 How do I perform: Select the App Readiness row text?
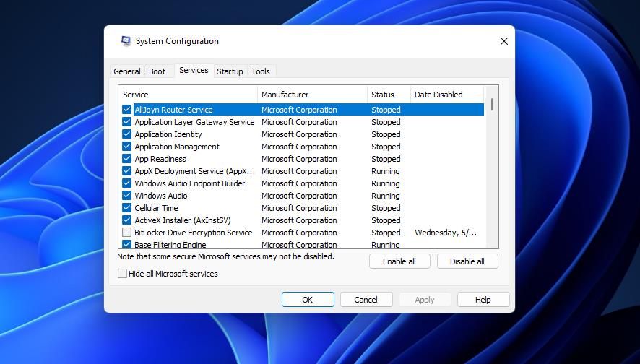tap(160, 159)
